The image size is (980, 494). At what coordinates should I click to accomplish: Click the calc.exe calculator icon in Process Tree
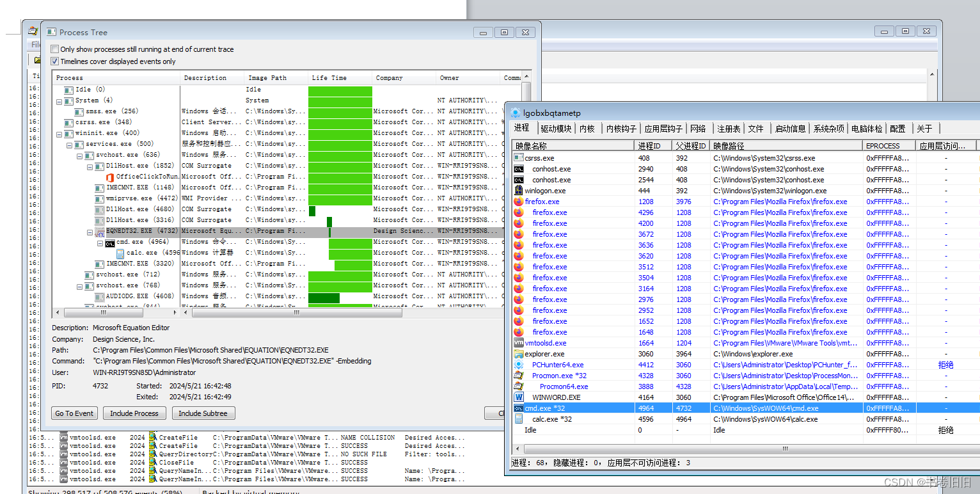(120, 253)
